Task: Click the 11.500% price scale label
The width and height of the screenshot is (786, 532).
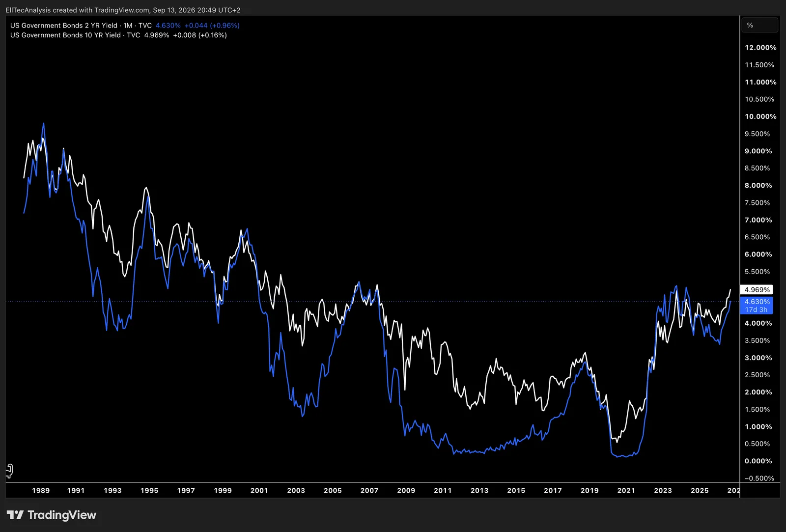Action: click(759, 65)
